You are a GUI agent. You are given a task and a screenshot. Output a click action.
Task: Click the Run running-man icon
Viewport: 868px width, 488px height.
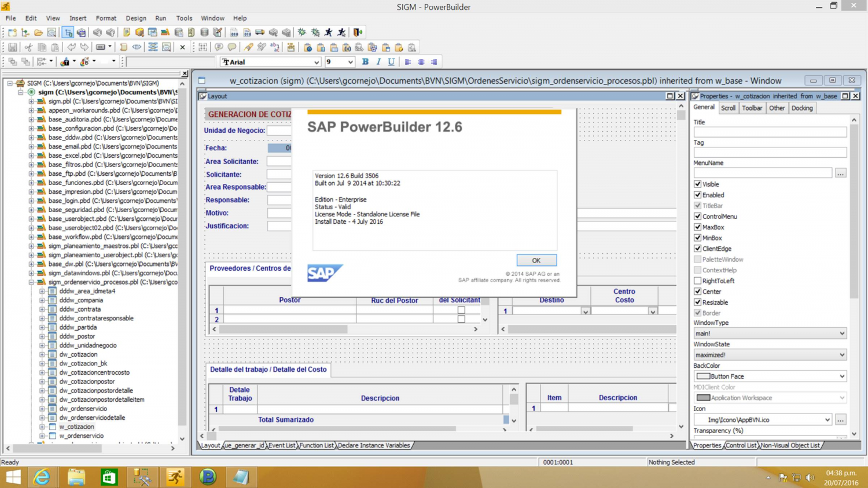(x=328, y=32)
